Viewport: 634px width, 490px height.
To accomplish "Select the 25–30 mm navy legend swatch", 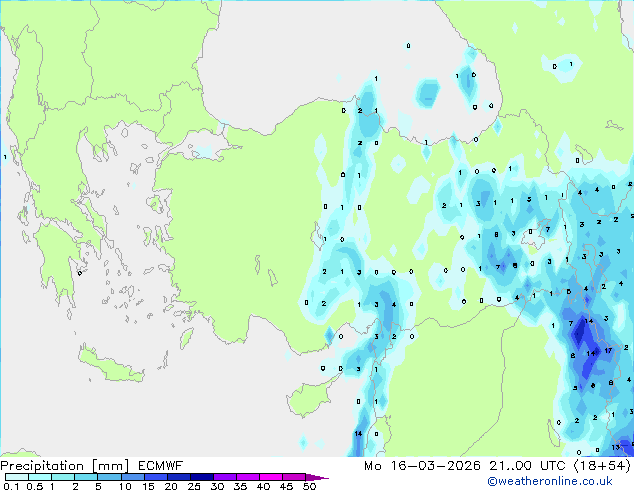I will [x=202, y=477].
